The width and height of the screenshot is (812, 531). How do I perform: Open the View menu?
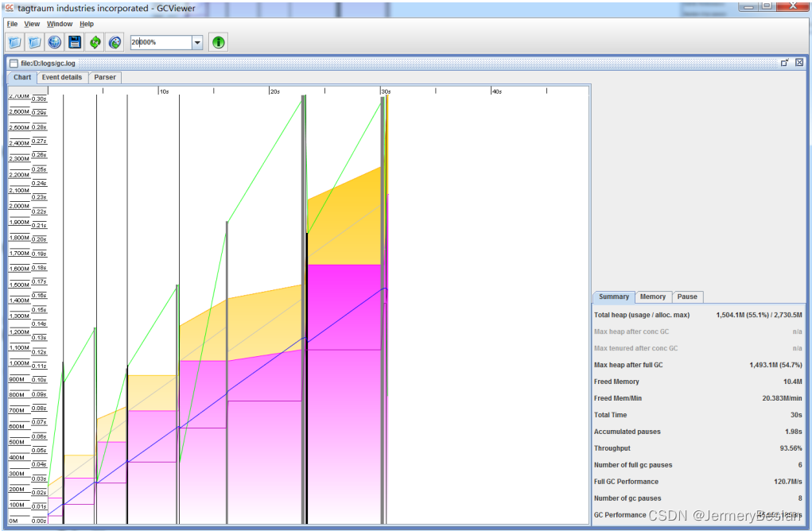click(32, 24)
